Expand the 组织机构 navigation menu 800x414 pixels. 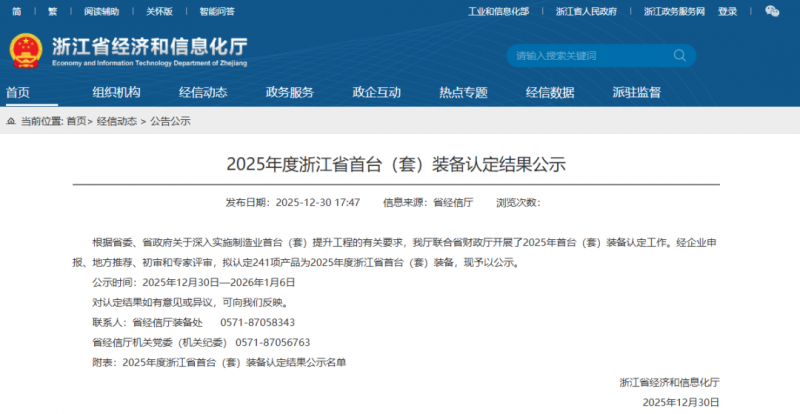click(116, 92)
